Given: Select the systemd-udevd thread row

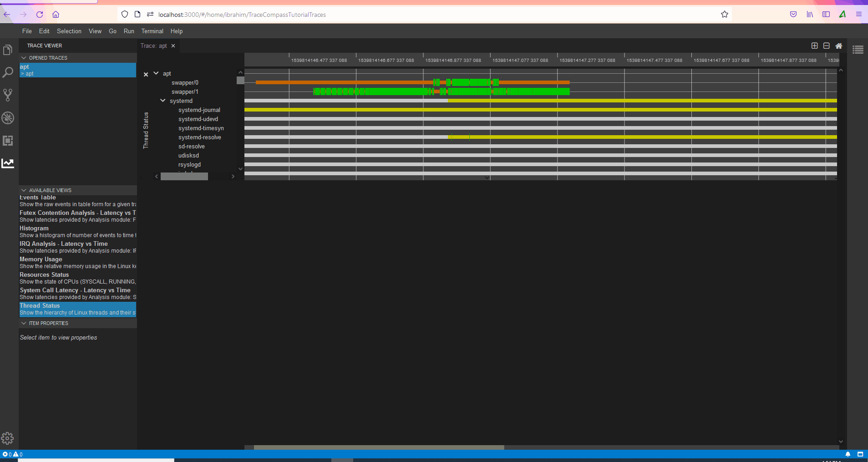Looking at the screenshot, I should click(198, 119).
